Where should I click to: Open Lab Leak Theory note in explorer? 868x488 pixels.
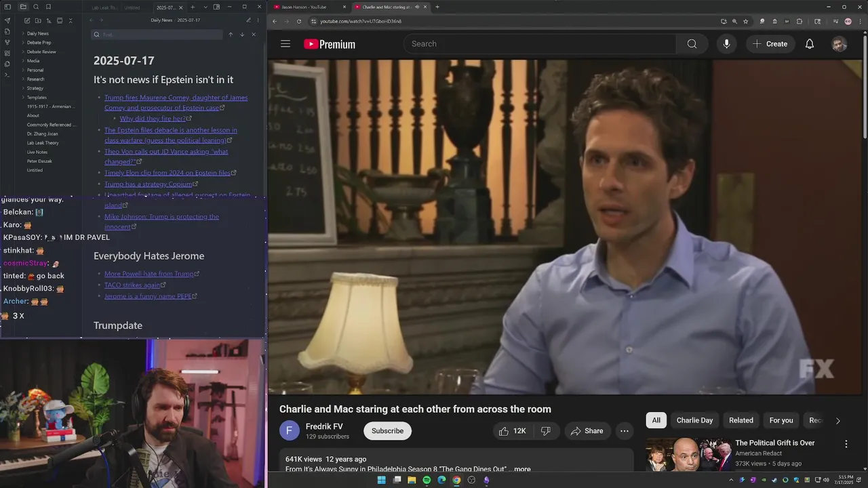43,143
